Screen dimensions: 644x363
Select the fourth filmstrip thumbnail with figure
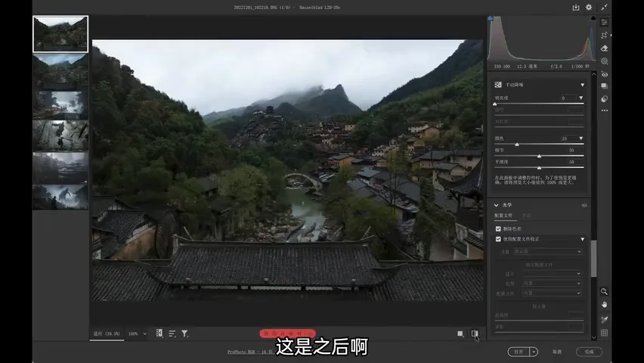[60, 135]
